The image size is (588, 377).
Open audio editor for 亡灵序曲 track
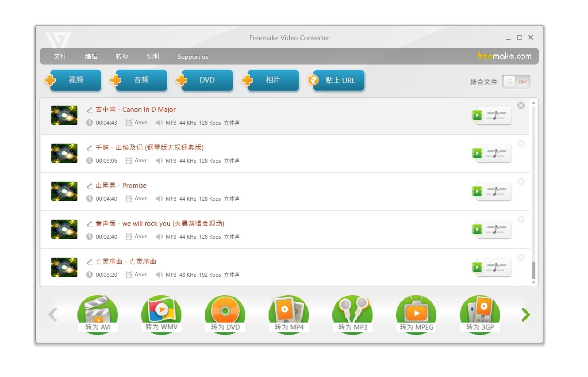click(x=492, y=267)
